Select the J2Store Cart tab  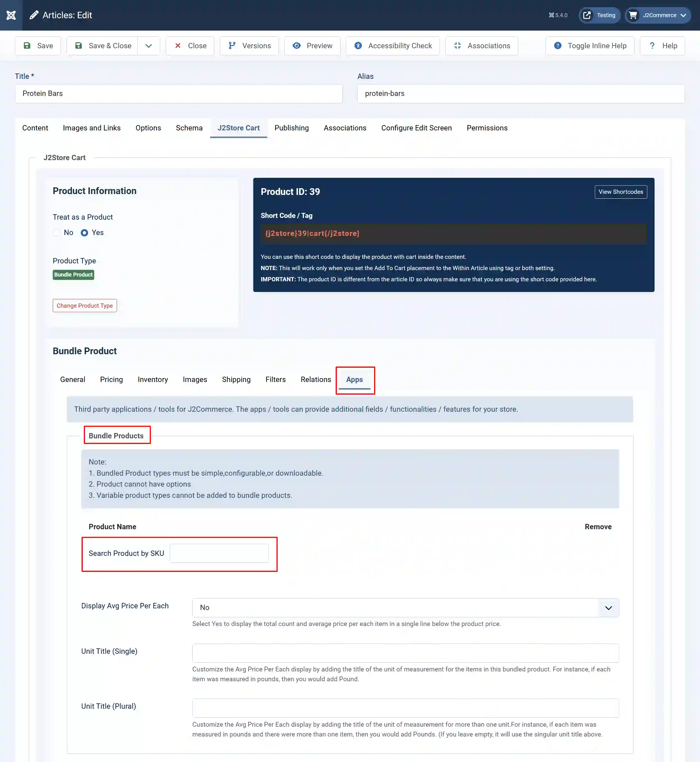click(x=239, y=128)
